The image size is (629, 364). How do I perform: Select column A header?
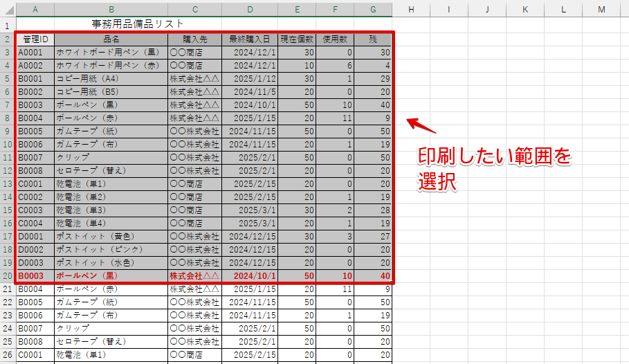pos(35,9)
